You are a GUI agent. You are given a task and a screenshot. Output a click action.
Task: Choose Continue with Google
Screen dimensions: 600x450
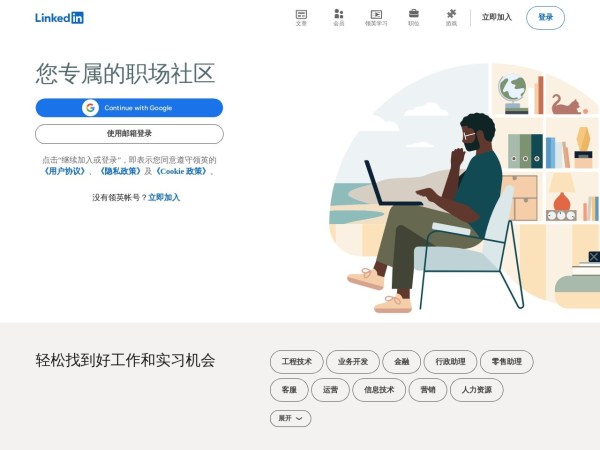coord(129,108)
